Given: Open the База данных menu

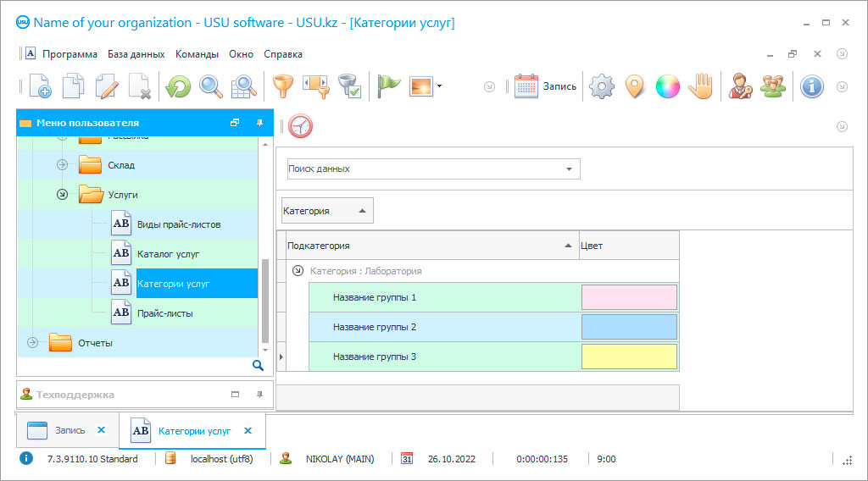Looking at the screenshot, I should [x=136, y=54].
